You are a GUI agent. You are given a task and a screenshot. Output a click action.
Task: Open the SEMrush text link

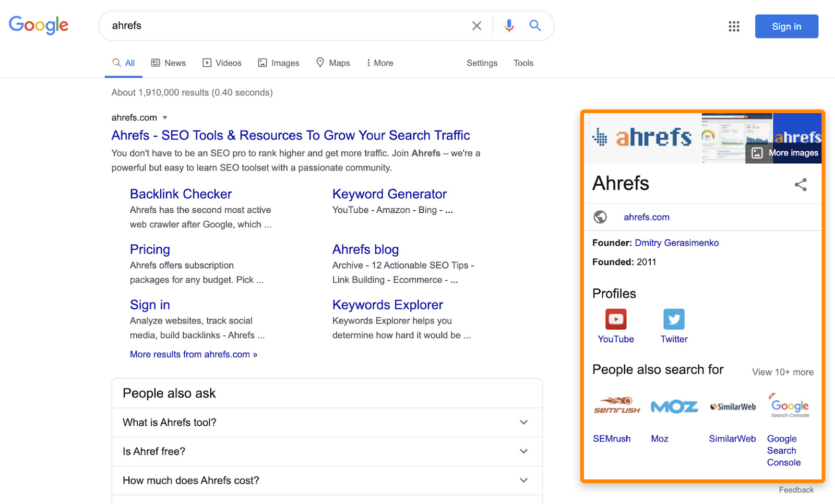[x=612, y=439]
